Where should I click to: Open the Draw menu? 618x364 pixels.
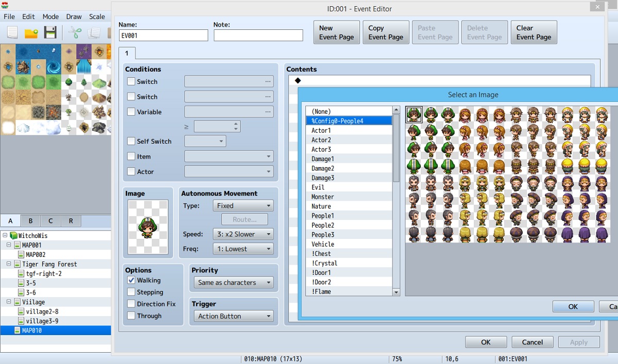pos(74,16)
